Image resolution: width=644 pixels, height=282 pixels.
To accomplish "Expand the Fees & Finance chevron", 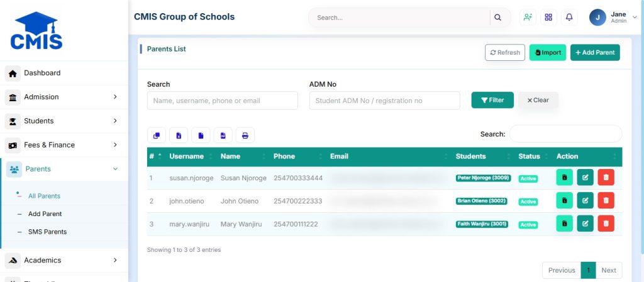I will pyautogui.click(x=116, y=144).
